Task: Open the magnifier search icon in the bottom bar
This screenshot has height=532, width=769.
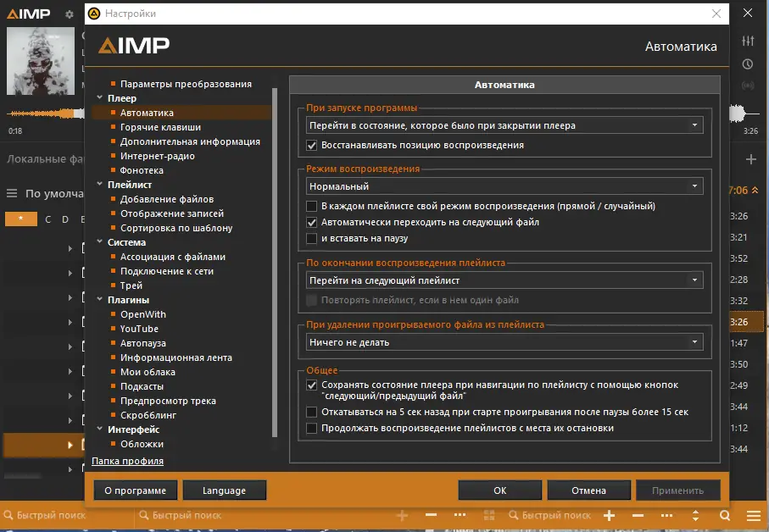Action: 724,515
